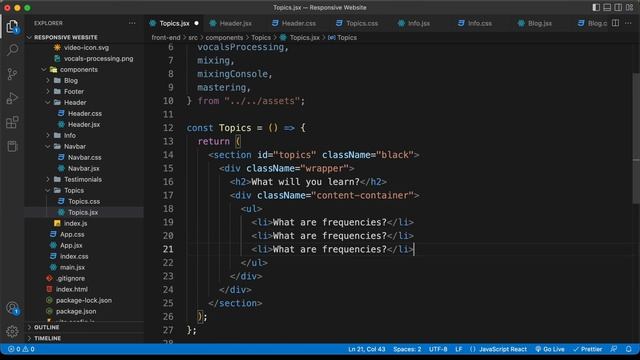Open the Manage settings gear icon
640x360 pixels.
coord(12,331)
